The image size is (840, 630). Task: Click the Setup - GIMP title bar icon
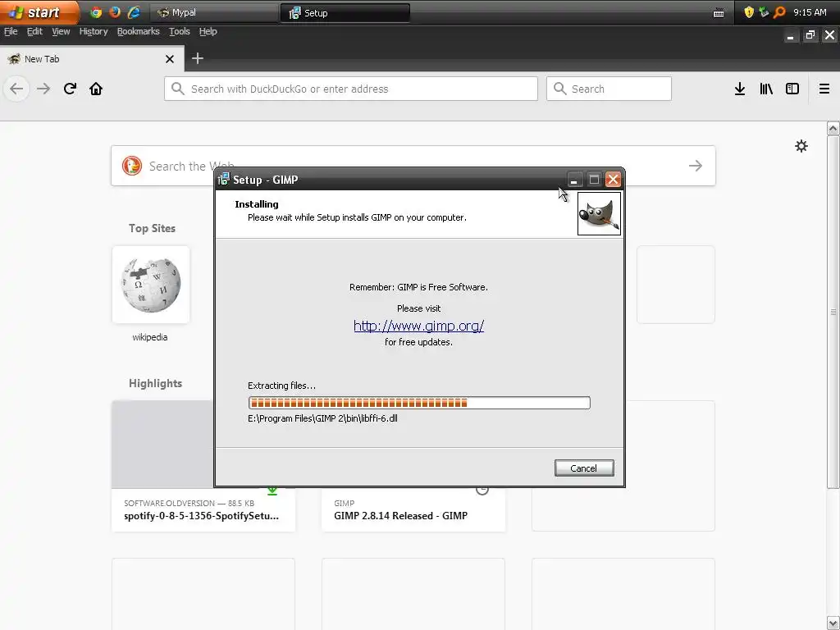coord(223,180)
